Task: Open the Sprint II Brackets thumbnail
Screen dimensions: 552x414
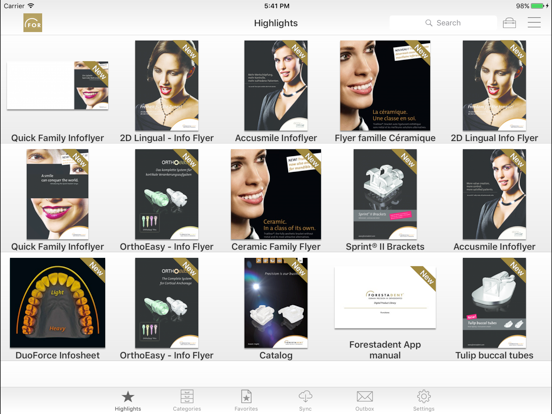Action: [x=385, y=194]
